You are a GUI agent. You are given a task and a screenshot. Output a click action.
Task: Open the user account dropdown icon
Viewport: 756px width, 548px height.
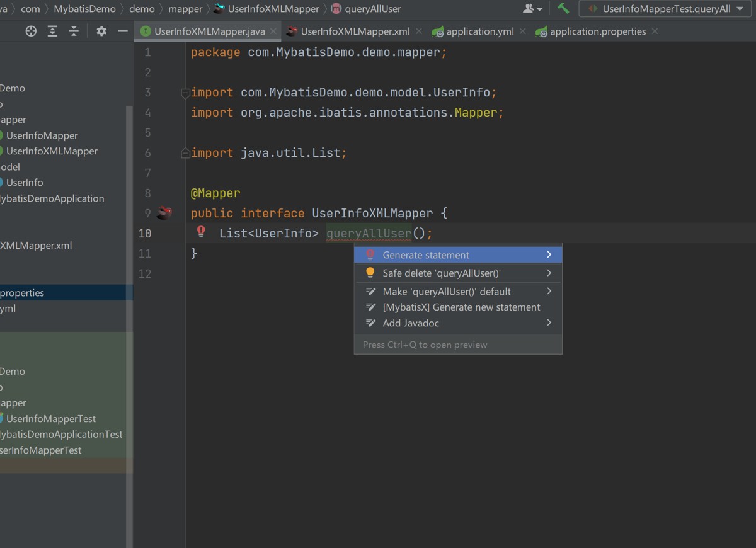(532, 9)
